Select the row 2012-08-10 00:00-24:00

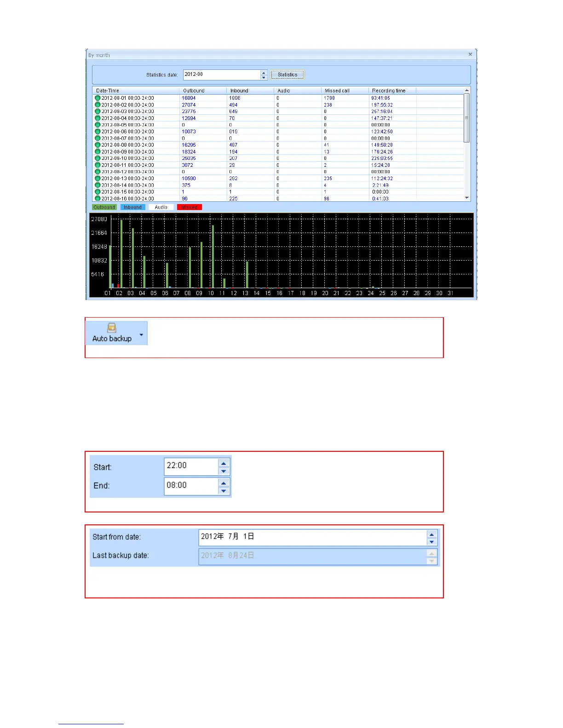coord(278,158)
